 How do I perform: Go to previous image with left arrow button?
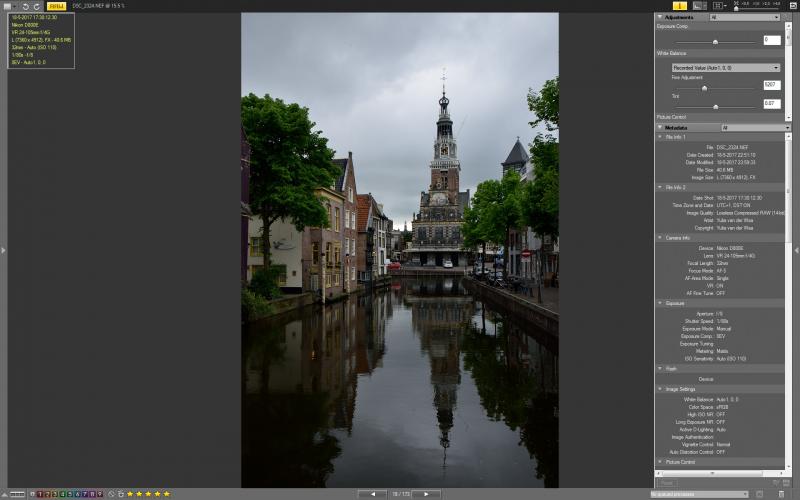(373, 494)
